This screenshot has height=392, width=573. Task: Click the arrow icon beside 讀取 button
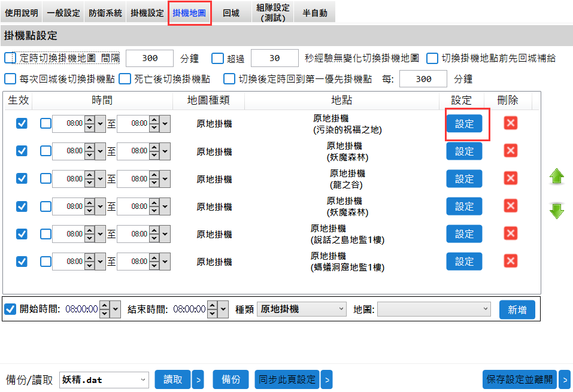coord(198,379)
